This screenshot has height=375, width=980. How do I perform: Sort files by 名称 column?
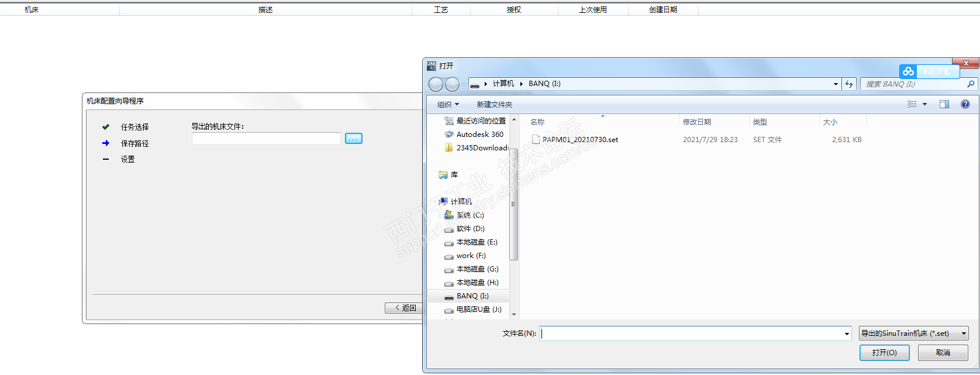pyautogui.click(x=537, y=122)
